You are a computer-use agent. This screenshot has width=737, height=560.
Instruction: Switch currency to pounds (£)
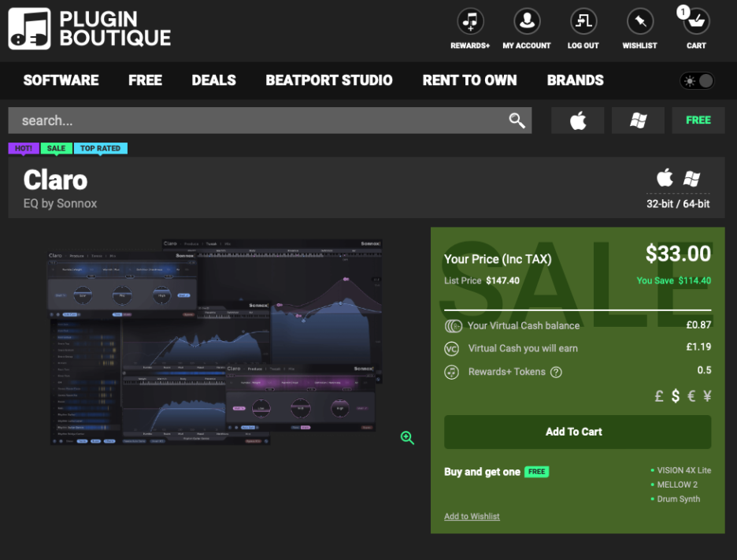(x=659, y=396)
